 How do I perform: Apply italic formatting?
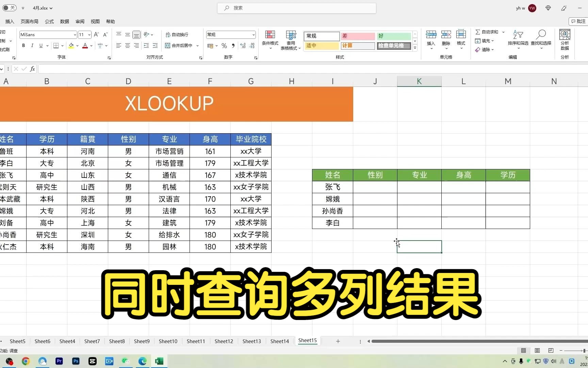[x=32, y=45]
